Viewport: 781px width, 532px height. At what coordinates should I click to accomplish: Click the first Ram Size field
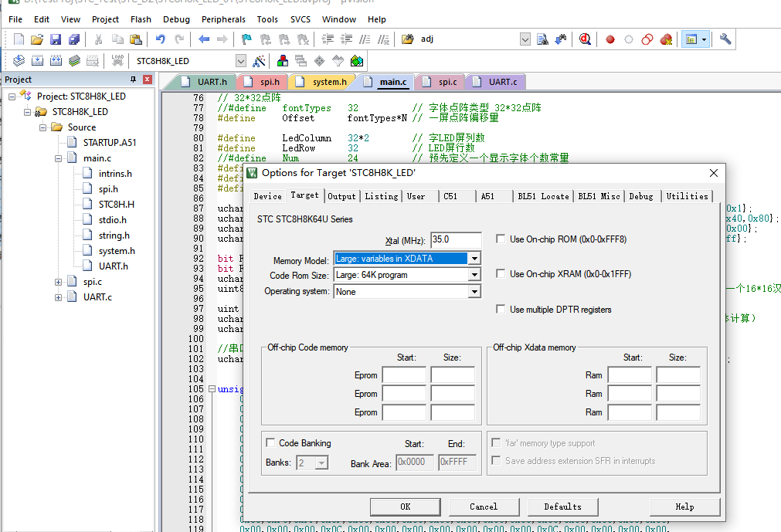point(678,374)
